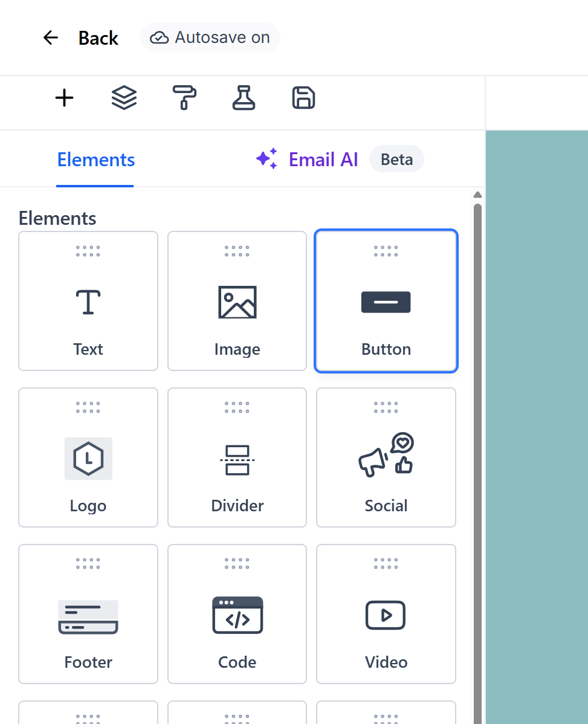This screenshot has height=724, width=588.
Task: Select the Text element card
Action: (x=88, y=300)
